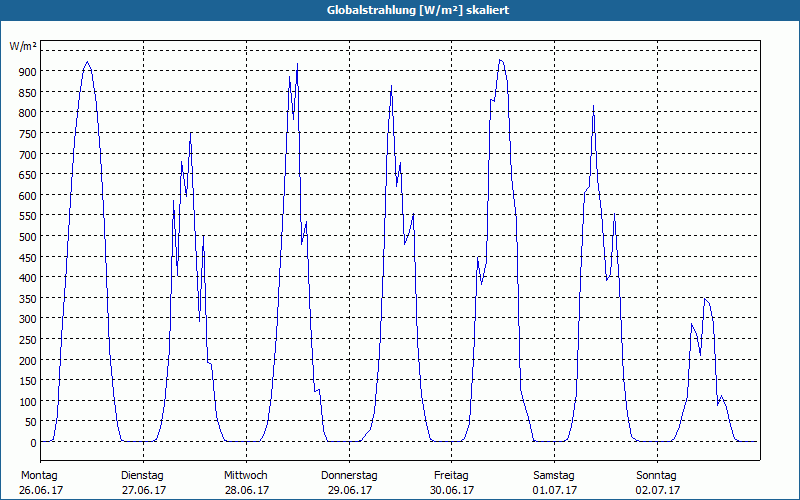800x500 pixels.
Task: Select the Donnerstag 29.06.17 axis label
Action: point(349,483)
